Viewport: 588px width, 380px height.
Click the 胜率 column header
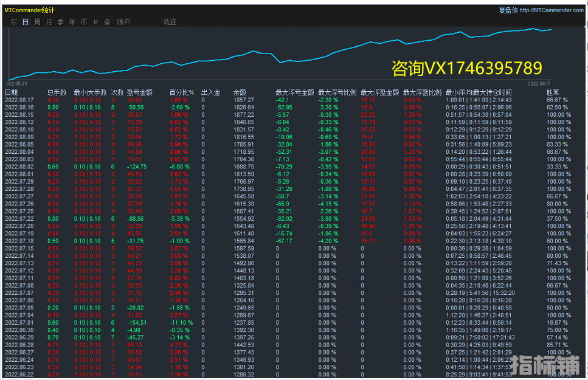coord(553,92)
